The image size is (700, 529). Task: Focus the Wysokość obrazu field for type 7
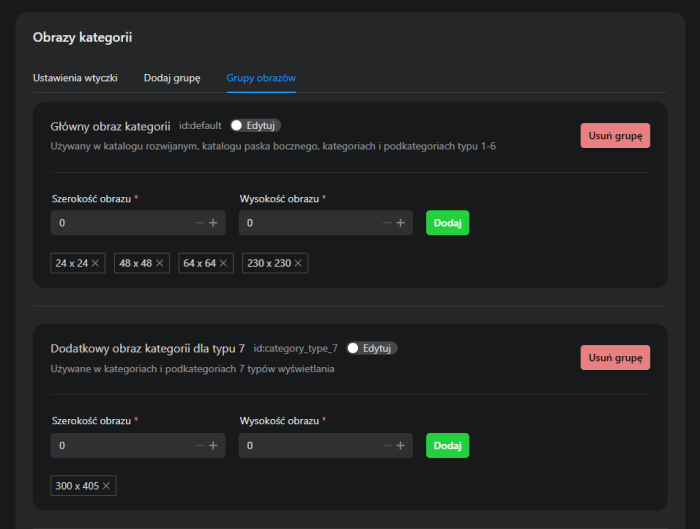[x=310, y=445]
